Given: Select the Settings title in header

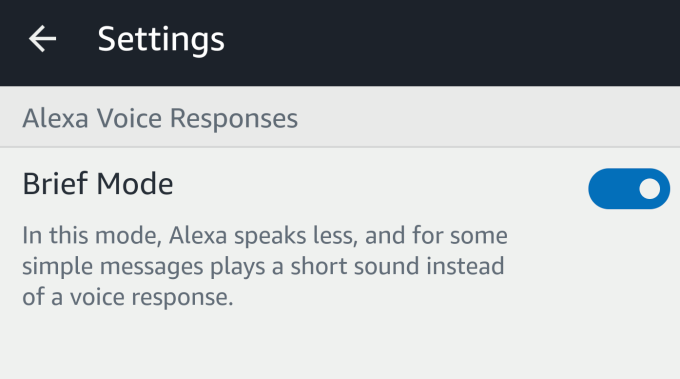Looking at the screenshot, I should 161,40.
